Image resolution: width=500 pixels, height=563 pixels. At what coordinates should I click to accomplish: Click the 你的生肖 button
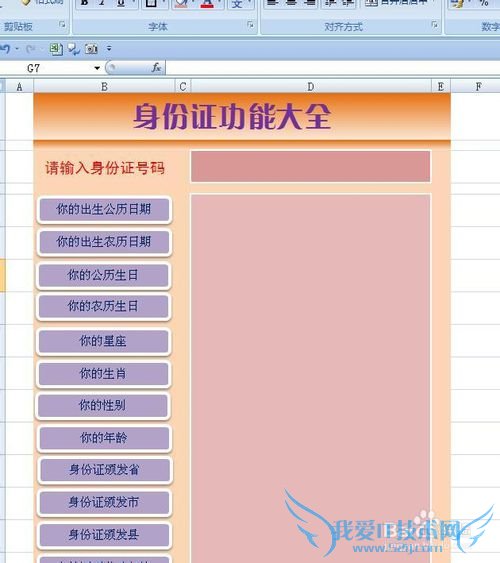coord(103,374)
